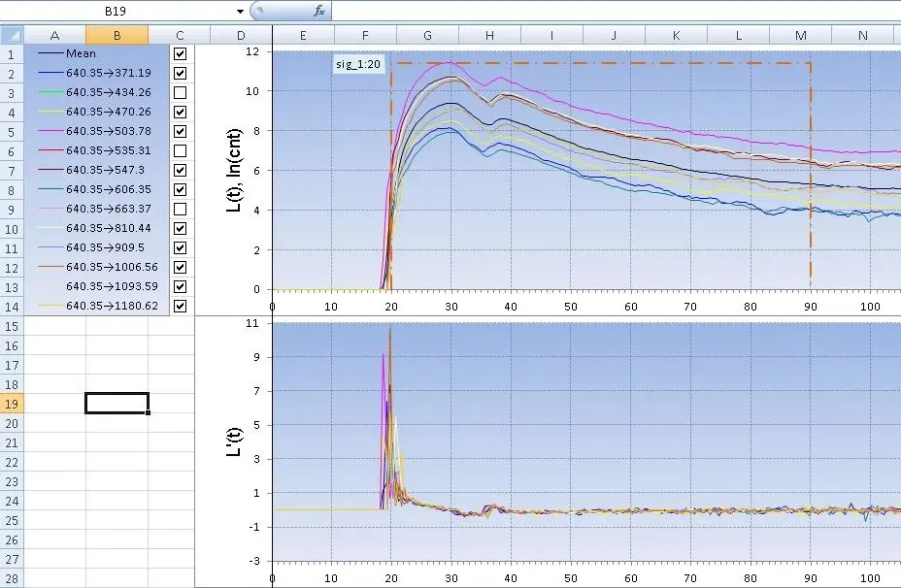Screen dimensions: 901x588
Task: Select the L'(t) axis title
Action: (x=234, y=442)
